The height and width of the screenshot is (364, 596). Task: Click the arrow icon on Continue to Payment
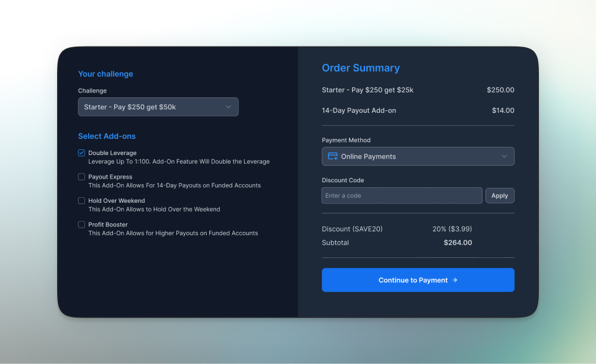[454, 280]
